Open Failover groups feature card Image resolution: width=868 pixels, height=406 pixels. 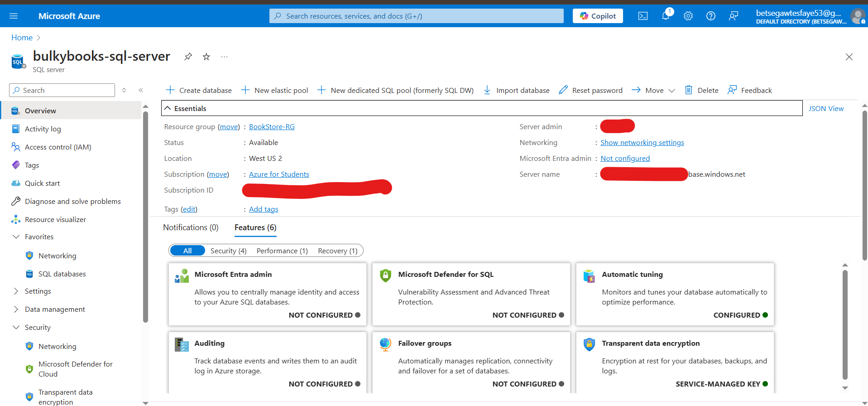(471, 362)
